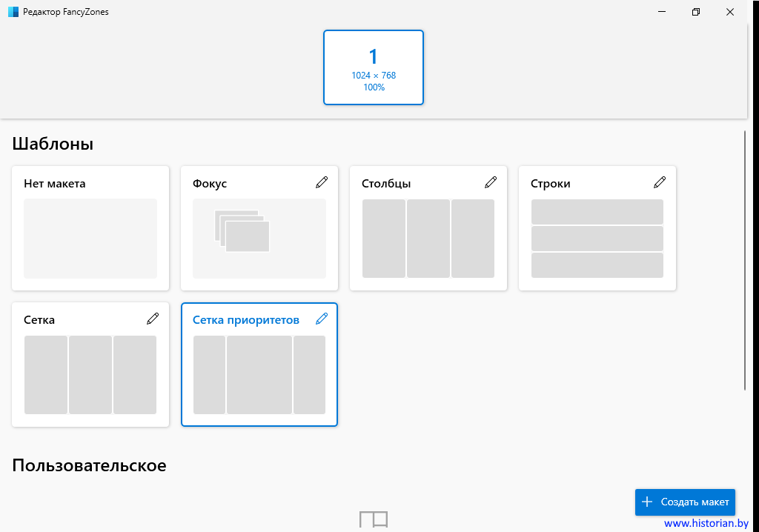Edit the Столбцы layout via pencil icon
The height and width of the screenshot is (532, 759).
[490, 182]
